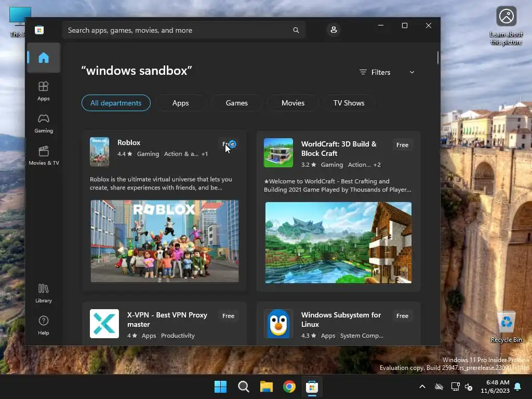The image size is (532, 399).
Task: Click the Productivity category under X-VPN
Action: coord(178,336)
